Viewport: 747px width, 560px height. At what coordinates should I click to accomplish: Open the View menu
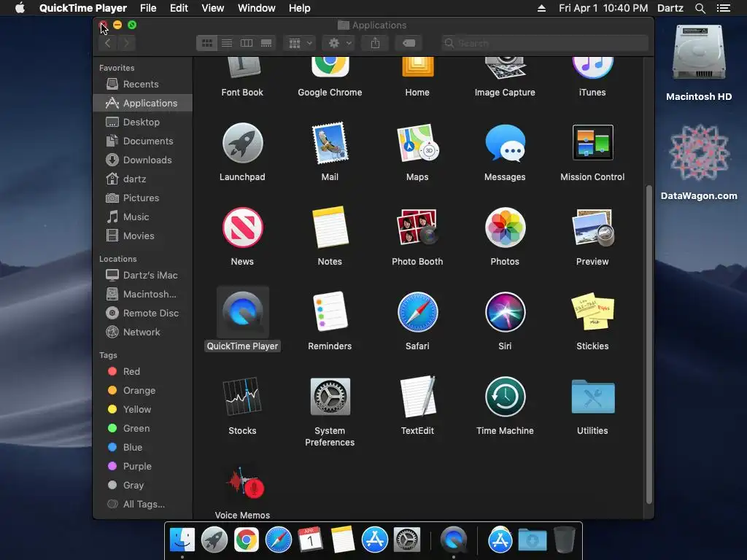point(212,8)
